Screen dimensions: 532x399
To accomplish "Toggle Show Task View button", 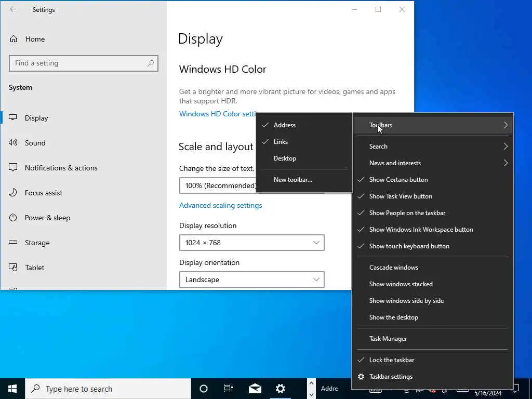I will click(x=433, y=196).
